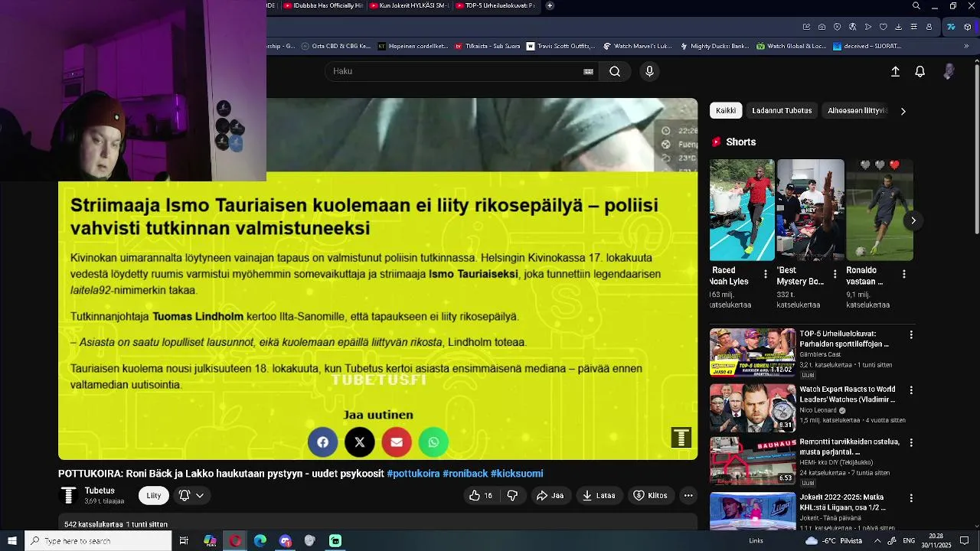The width and height of the screenshot is (980, 551).
Task: Open 'Mighty Ducks: Bank...' bookmark
Action: 714,46
